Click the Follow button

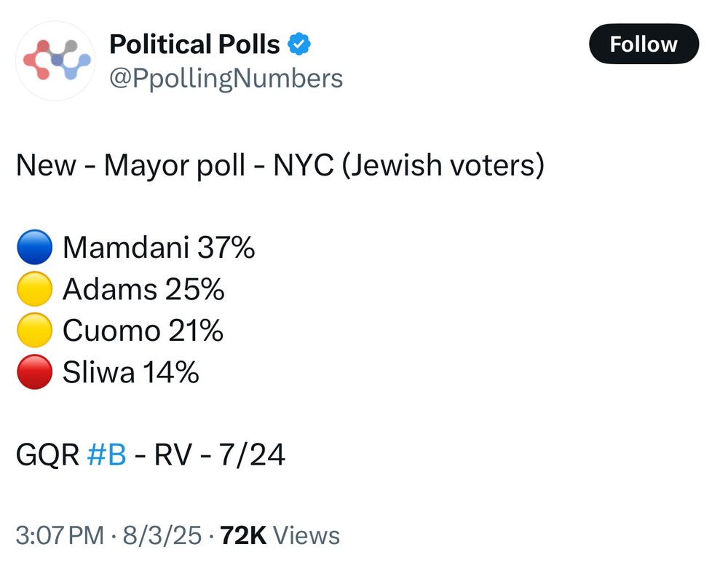644,44
